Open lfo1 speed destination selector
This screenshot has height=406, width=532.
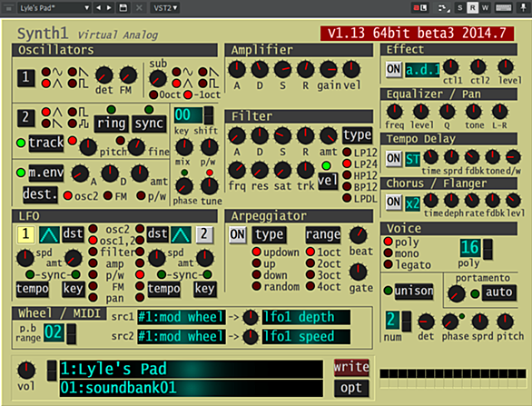pyautogui.click(x=306, y=336)
